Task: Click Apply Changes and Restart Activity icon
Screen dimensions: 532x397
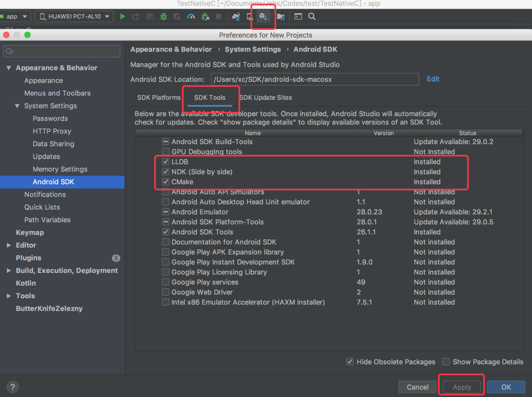Action: tap(136, 17)
